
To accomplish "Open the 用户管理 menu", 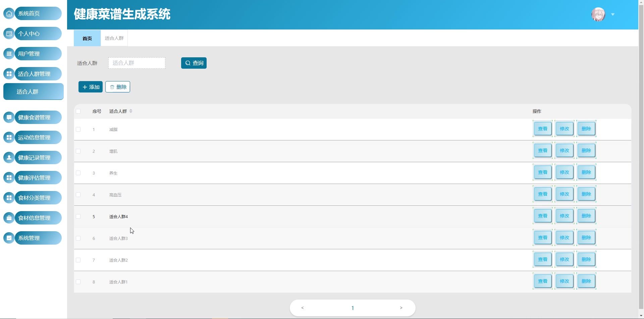I will coord(38,54).
